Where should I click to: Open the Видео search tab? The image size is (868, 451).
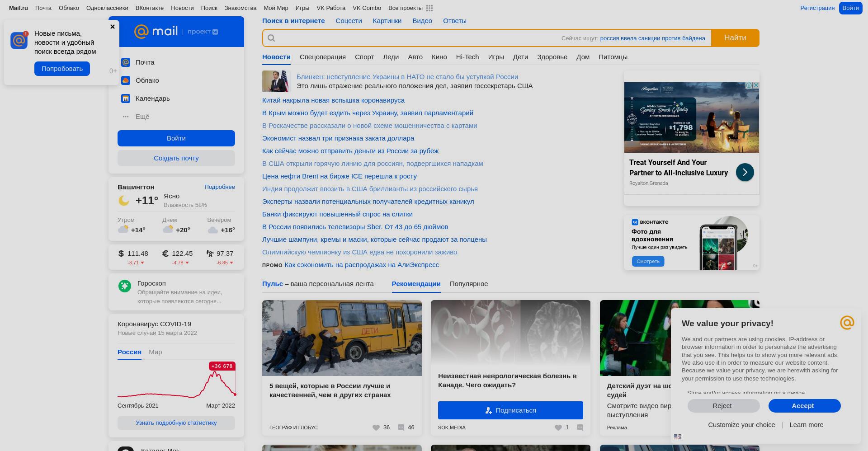tap(422, 21)
